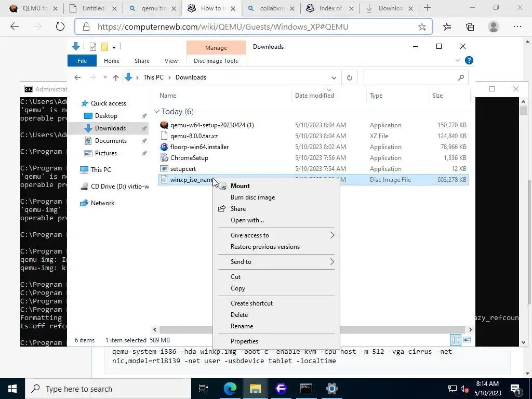Select Quick access in navigation pane
Image resolution: width=532 pixels, height=399 pixels.
tap(108, 103)
